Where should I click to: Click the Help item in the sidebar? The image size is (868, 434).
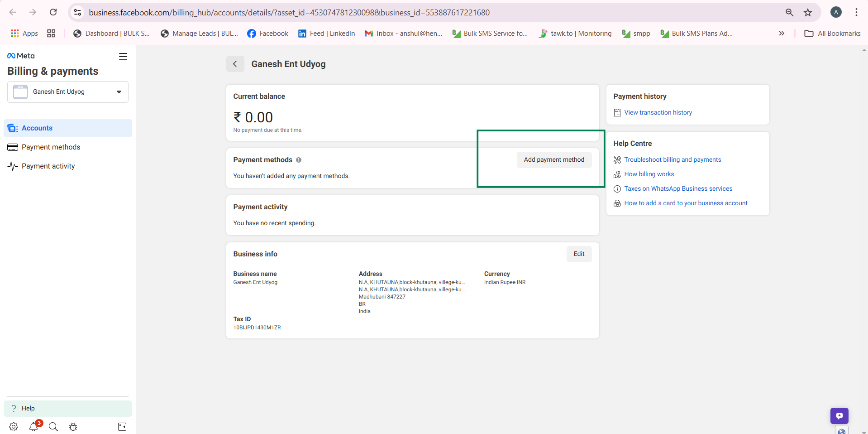(68, 408)
